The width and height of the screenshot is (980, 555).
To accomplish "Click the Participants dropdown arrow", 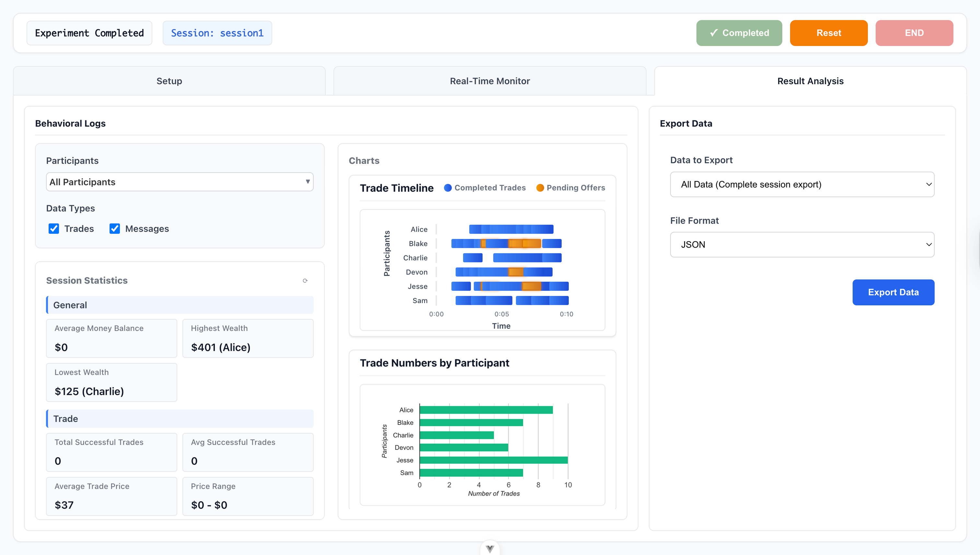I will [308, 182].
